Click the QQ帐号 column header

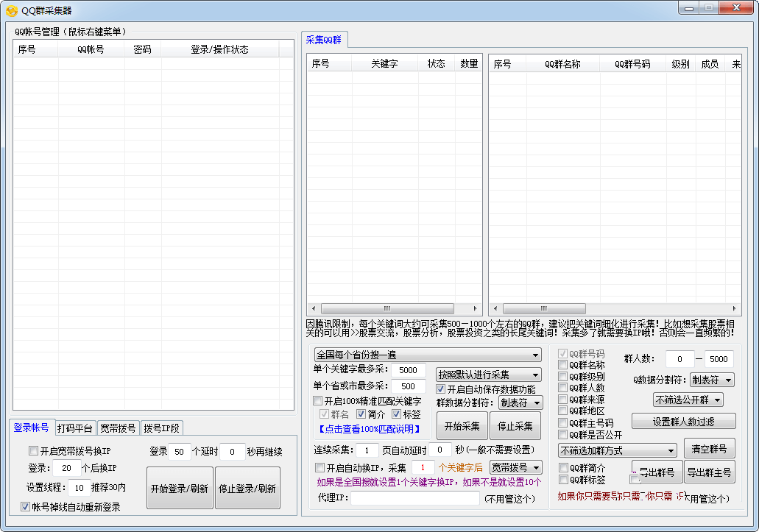click(91, 49)
